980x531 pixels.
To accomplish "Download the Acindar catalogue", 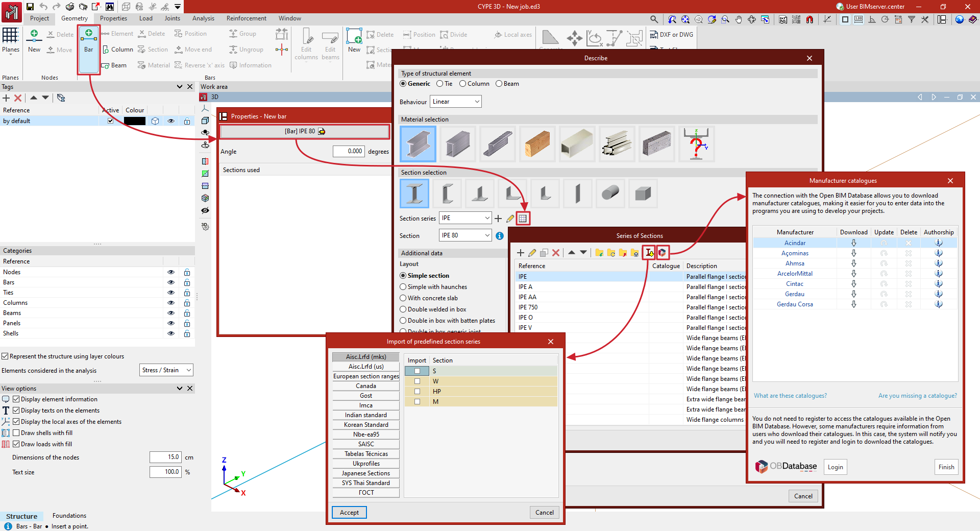I will 853,243.
